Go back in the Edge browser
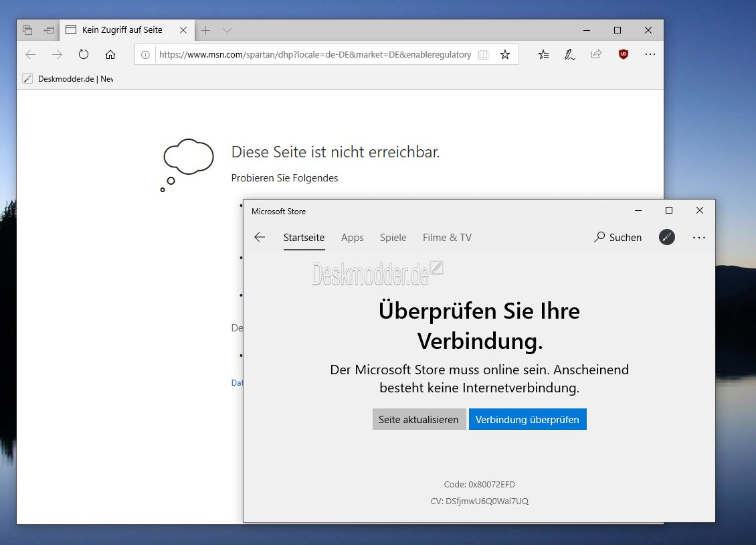The width and height of the screenshot is (756, 545). [x=31, y=54]
